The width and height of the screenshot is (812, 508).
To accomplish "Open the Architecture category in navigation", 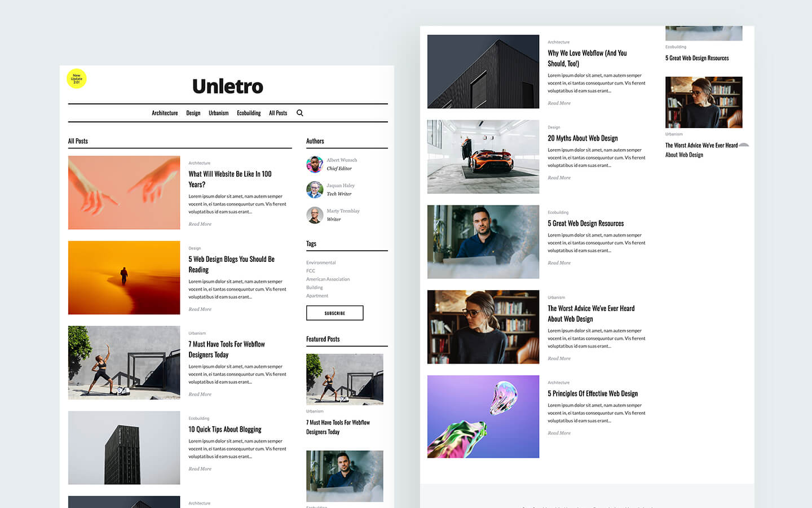I will [164, 113].
